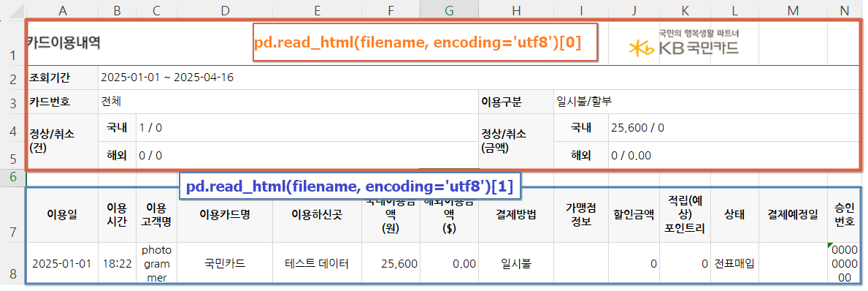The height and width of the screenshot is (291, 868).
Task: Select the 국민카드 cell in row 8
Action: pyautogui.click(x=224, y=264)
